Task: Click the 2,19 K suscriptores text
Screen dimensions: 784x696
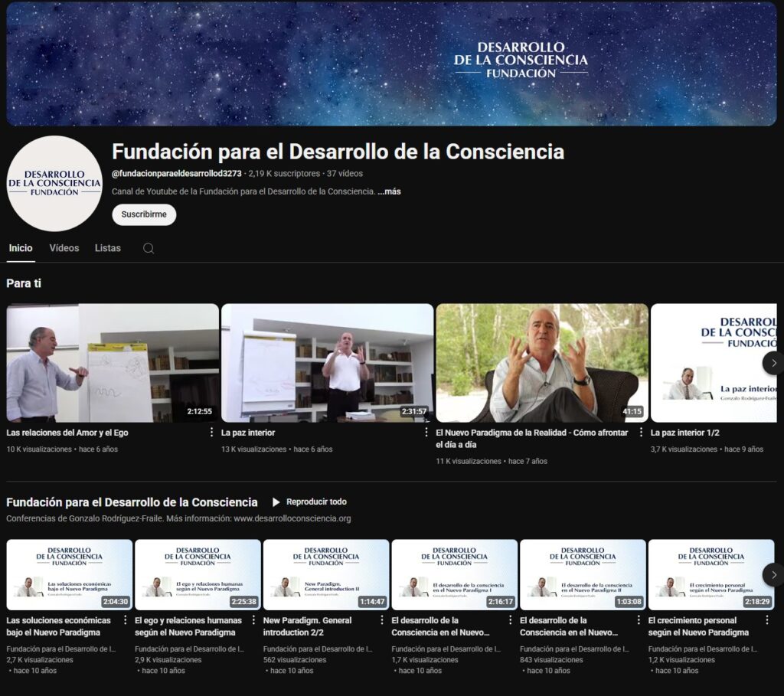Action: [x=284, y=174]
